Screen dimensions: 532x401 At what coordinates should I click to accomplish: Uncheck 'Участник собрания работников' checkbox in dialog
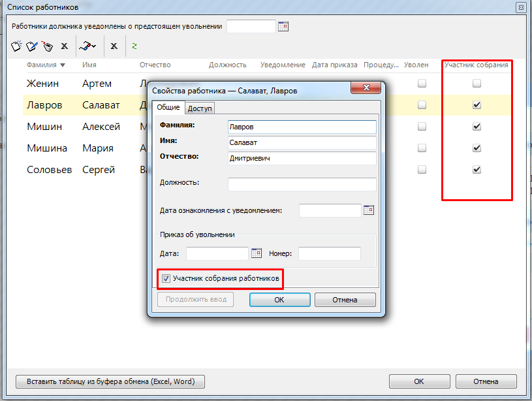click(x=166, y=279)
